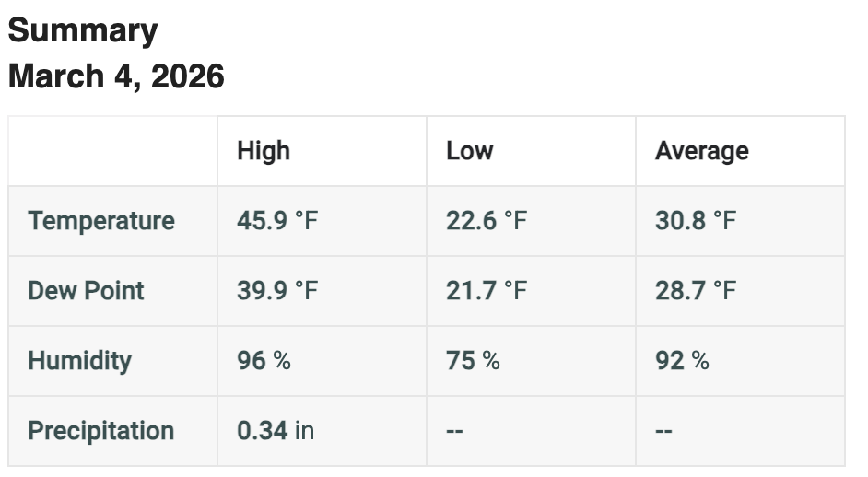Click the 21.7 °F low dew point
The width and height of the screenshot is (868, 477).
pyautogui.click(x=487, y=291)
